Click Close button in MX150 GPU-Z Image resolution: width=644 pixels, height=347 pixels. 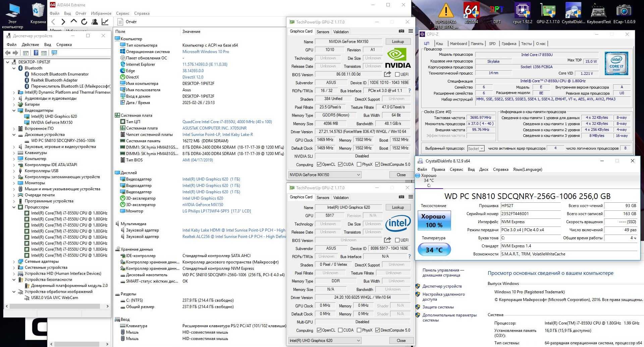point(401,175)
